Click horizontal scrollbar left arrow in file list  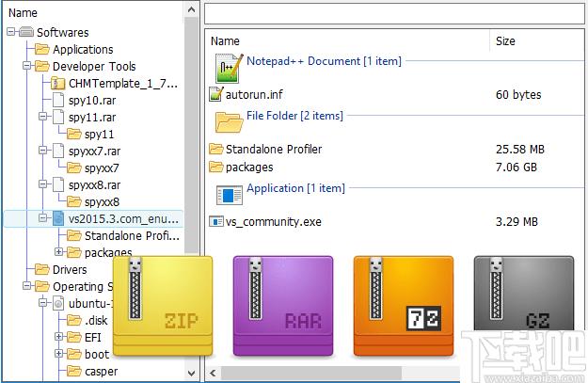213,374
